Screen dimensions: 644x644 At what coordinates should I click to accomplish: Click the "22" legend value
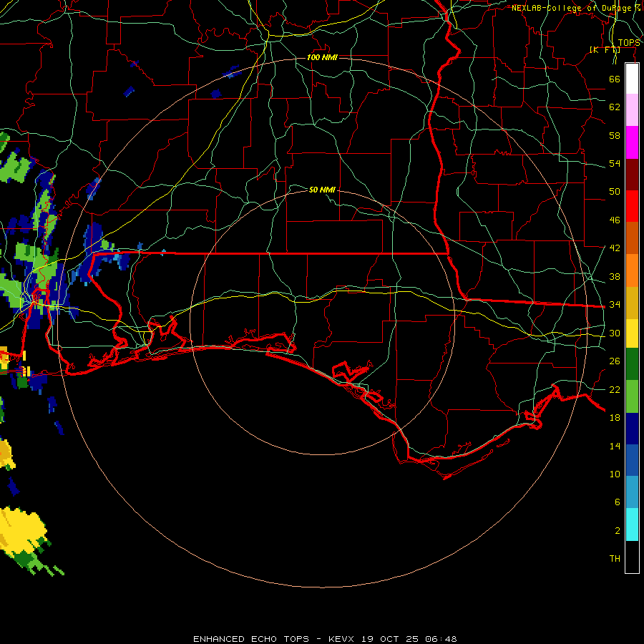pyautogui.click(x=615, y=389)
